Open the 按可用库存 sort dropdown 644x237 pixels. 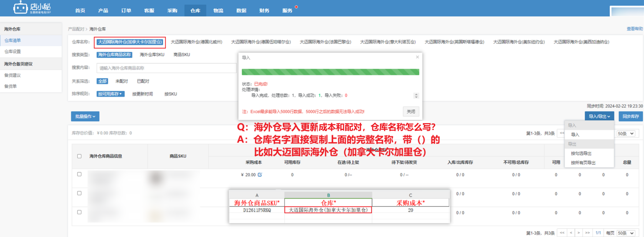point(110,94)
